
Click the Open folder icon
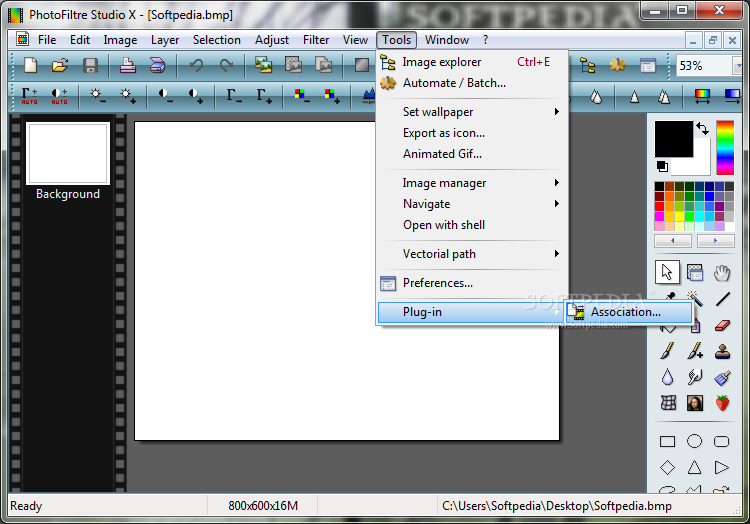click(x=60, y=65)
